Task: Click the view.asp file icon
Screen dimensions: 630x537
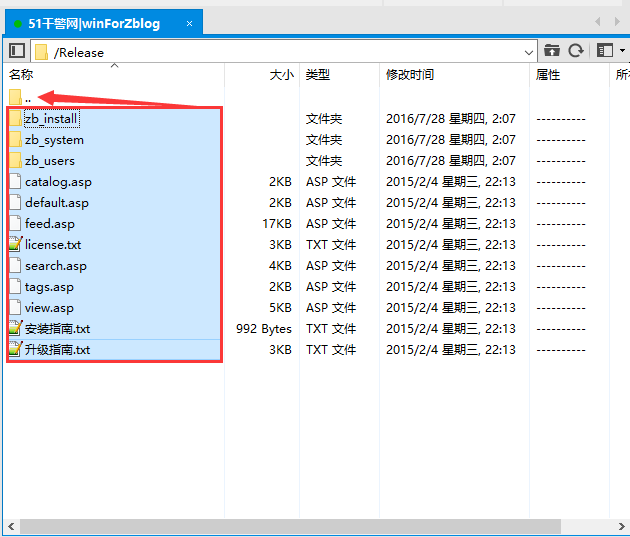Action: point(15,307)
